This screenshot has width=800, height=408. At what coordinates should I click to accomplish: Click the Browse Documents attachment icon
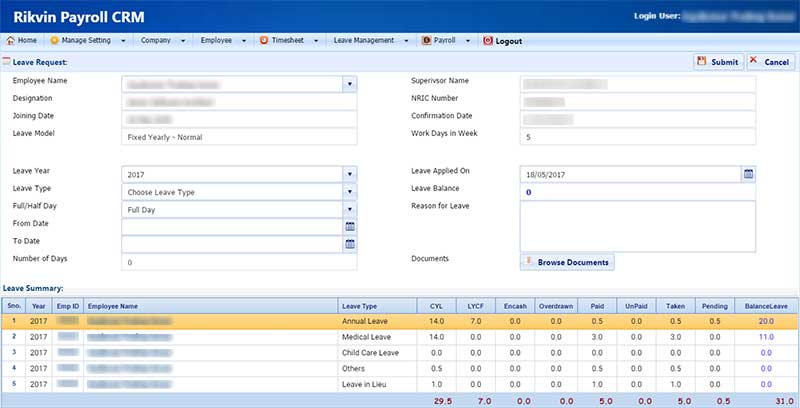click(x=529, y=261)
